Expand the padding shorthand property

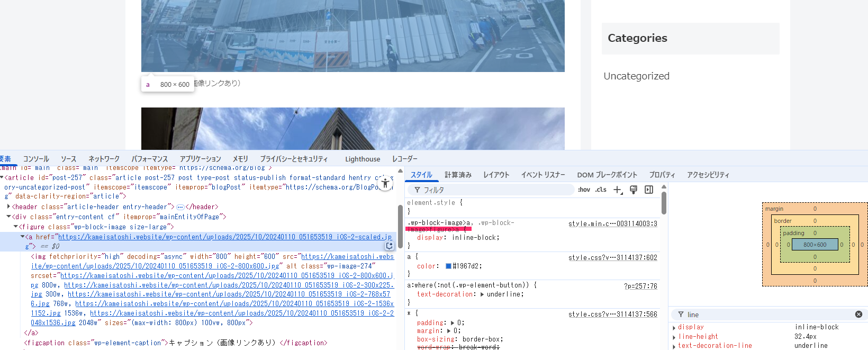pos(453,322)
